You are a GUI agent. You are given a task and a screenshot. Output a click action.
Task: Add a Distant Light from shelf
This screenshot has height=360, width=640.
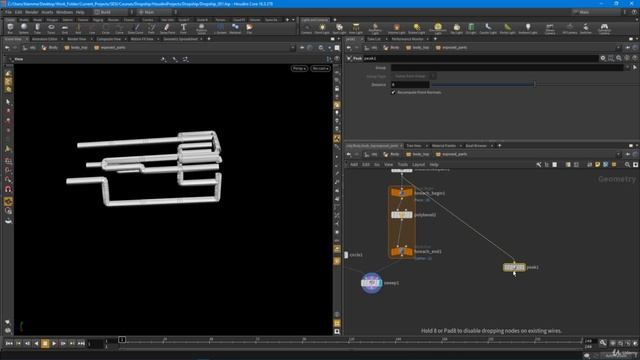(x=416, y=29)
